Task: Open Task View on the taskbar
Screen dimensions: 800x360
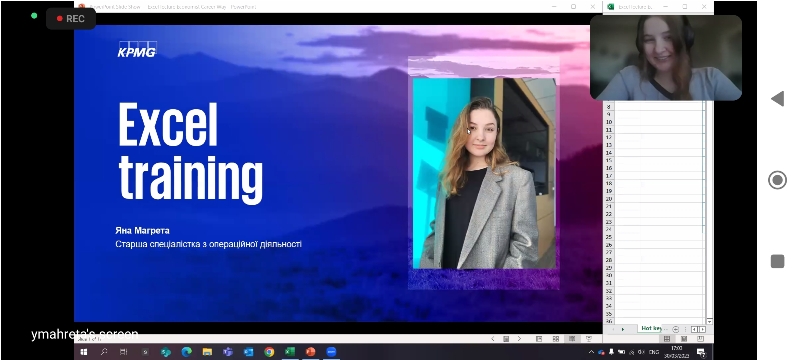Action: pos(123,352)
